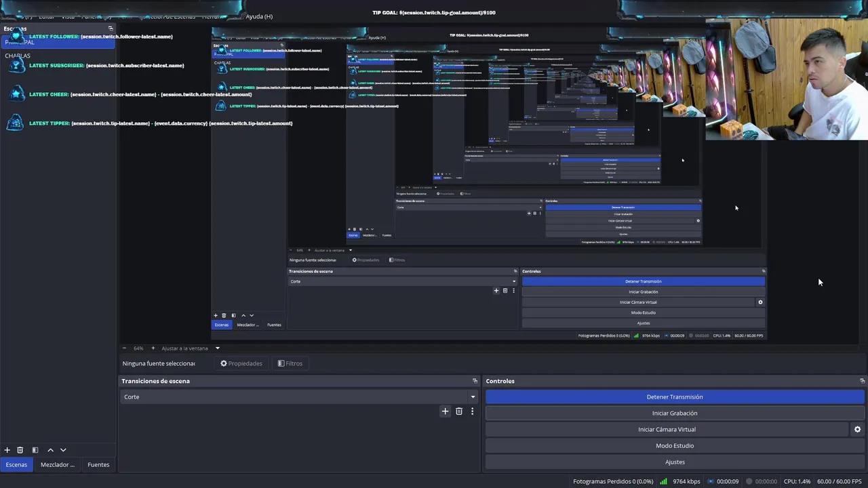
Task: Open the Ayuda (H) menu
Action: click(259, 16)
